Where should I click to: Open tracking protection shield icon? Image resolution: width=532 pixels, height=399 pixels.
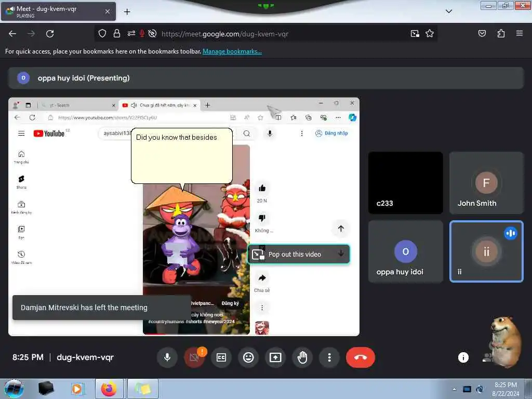[x=102, y=34]
